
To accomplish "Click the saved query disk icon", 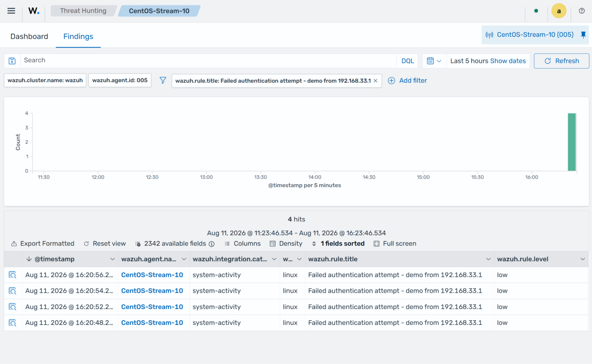I will (12, 61).
